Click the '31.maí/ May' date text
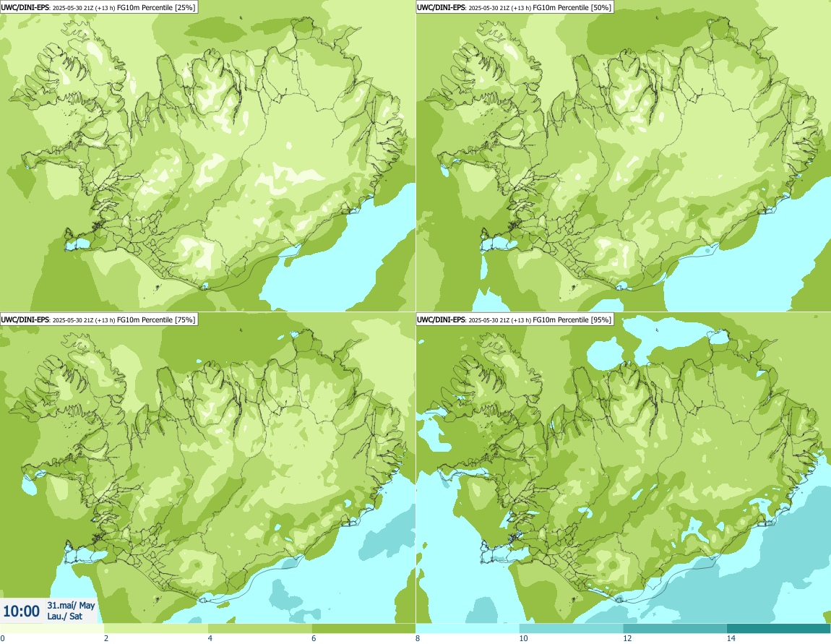This screenshot has width=831, height=644. (71, 605)
